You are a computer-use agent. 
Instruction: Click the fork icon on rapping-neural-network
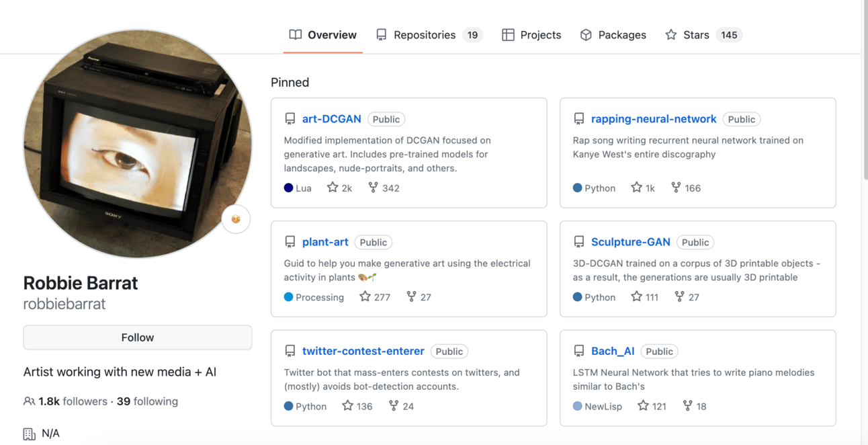click(x=676, y=188)
